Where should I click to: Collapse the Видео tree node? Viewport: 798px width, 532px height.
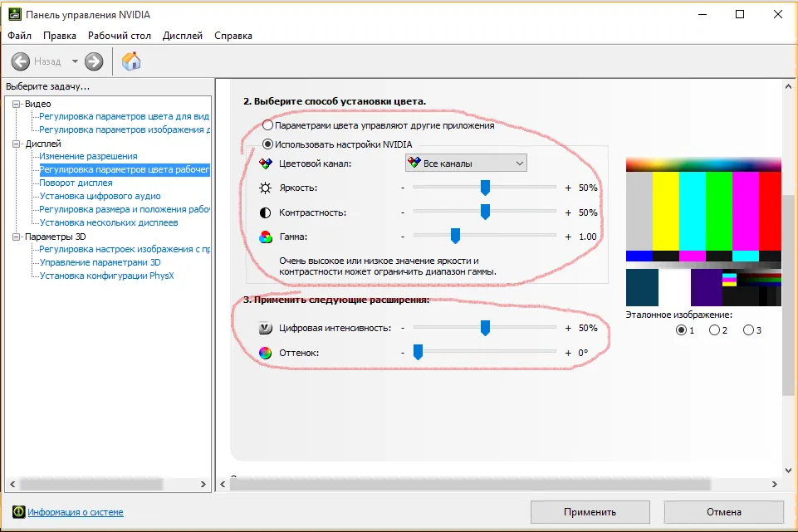tap(17, 104)
